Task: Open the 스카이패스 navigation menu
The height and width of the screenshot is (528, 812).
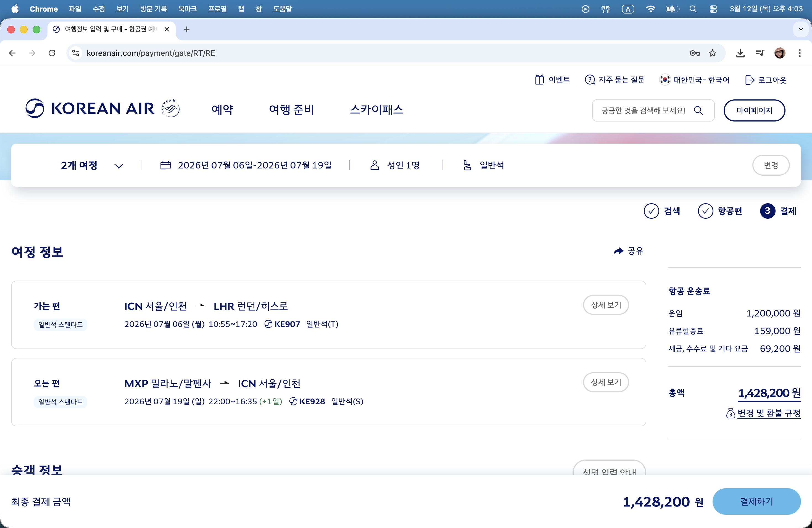Action: 376,109
